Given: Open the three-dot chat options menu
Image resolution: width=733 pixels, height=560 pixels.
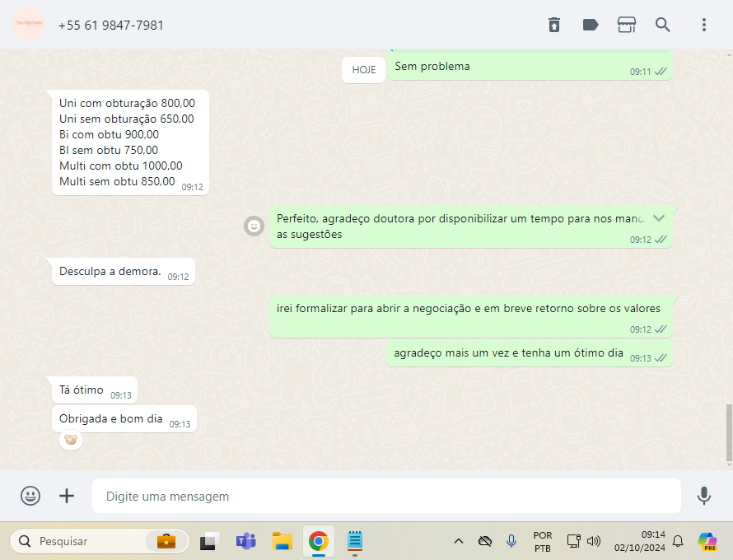Looking at the screenshot, I should point(704,25).
